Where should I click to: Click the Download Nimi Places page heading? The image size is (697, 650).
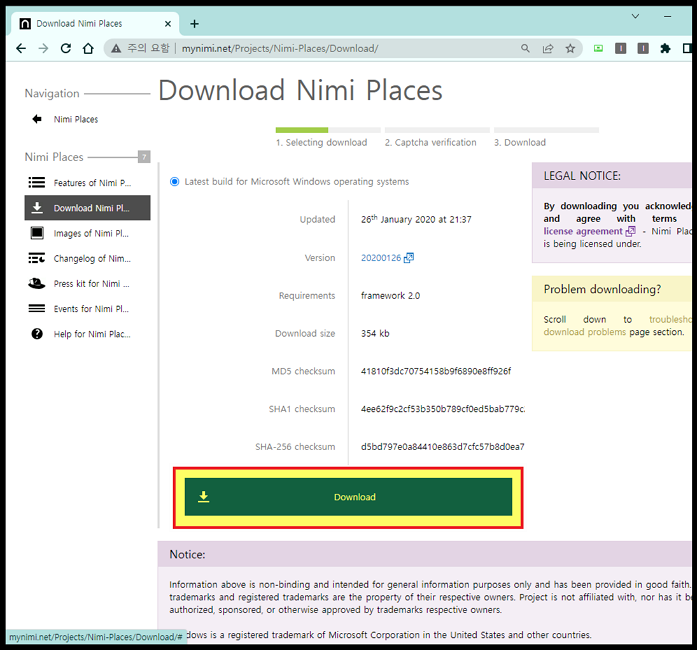300,90
